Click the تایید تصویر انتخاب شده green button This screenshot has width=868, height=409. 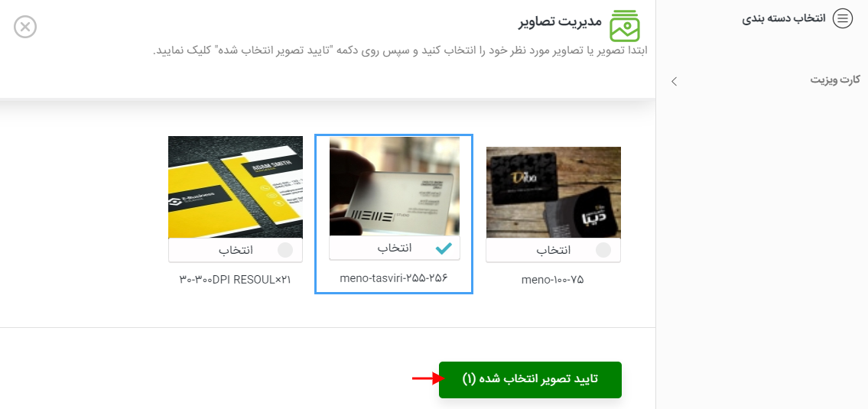click(530, 380)
